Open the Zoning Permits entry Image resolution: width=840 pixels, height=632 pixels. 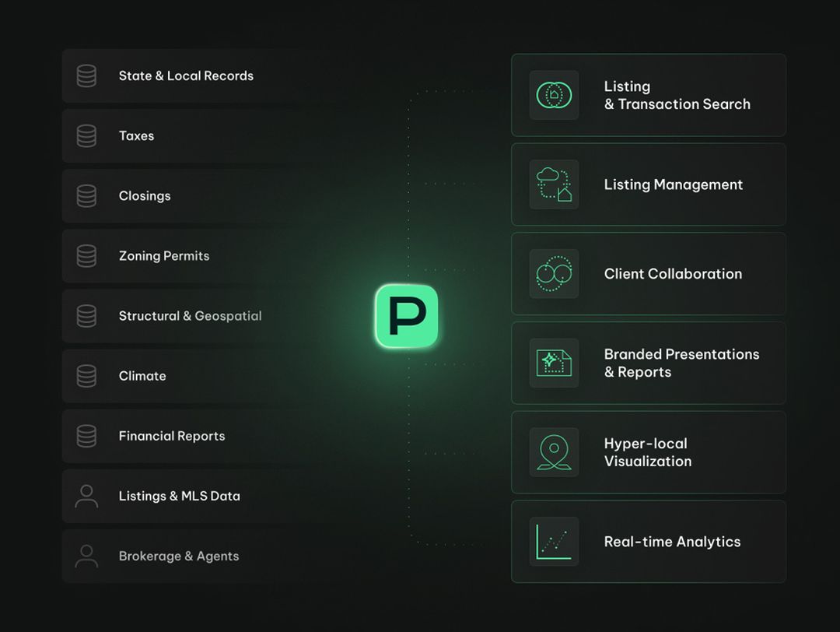(164, 256)
